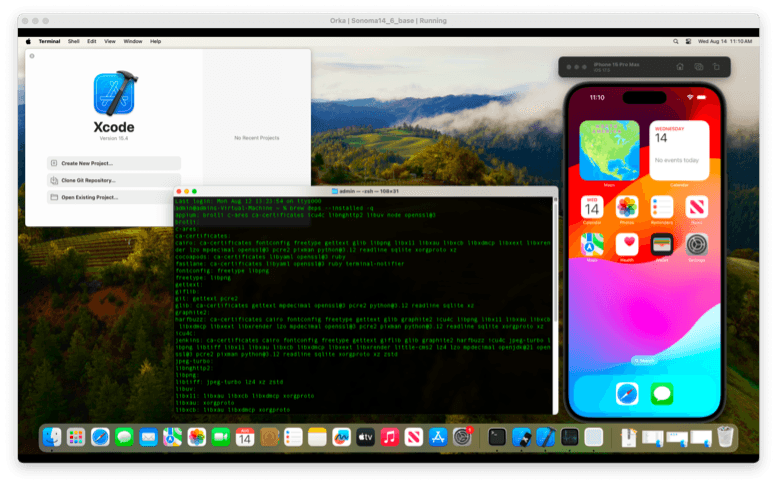782x488 pixels.
Task: Click the Xcode hammer app logo
Action: coord(115,93)
